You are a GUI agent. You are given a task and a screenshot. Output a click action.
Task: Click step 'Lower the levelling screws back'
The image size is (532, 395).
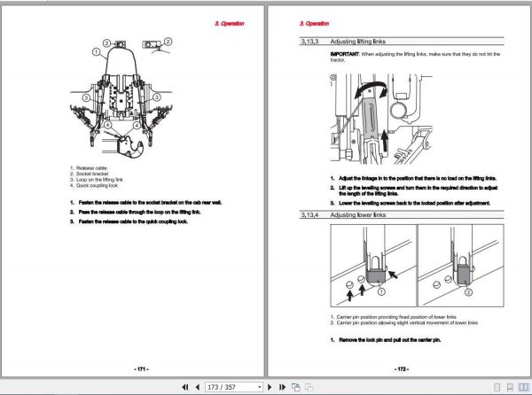(x=411, y=204)
